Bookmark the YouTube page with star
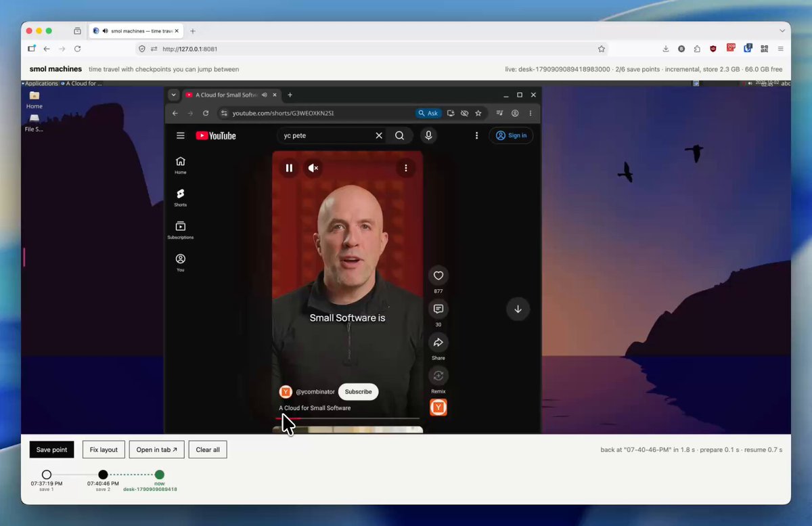Image resolution: width=812 pixels, height=526 pixels. coord(478,113)
